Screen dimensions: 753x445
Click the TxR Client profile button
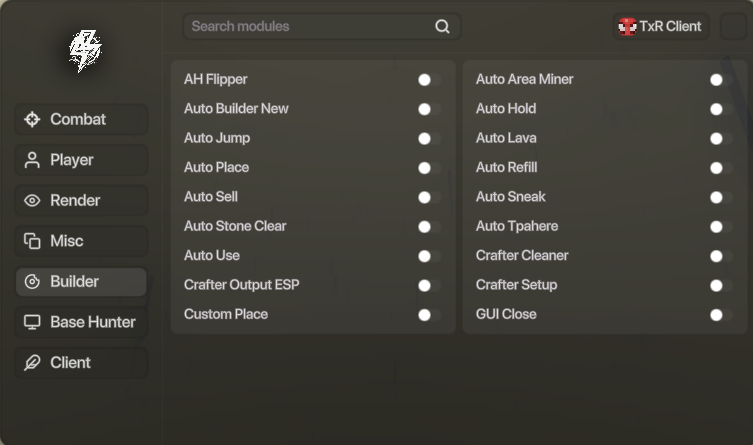click(661, 26)
